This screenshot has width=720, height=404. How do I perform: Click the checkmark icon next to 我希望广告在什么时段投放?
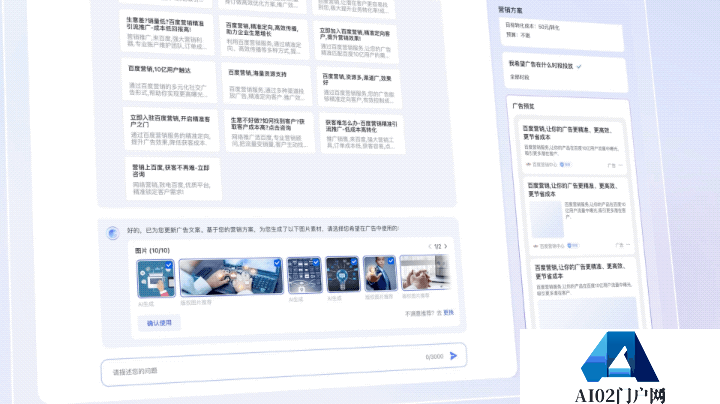pos(579,67)
